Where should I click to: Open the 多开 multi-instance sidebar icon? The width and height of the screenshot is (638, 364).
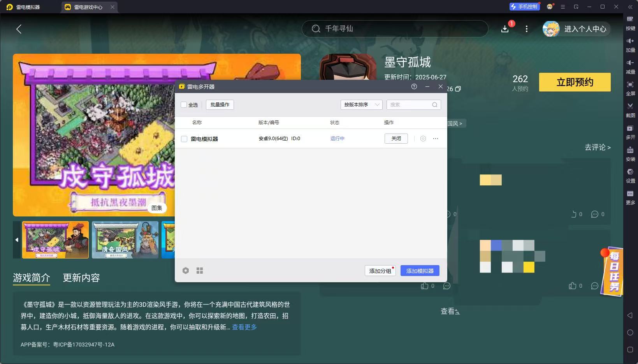630,128
